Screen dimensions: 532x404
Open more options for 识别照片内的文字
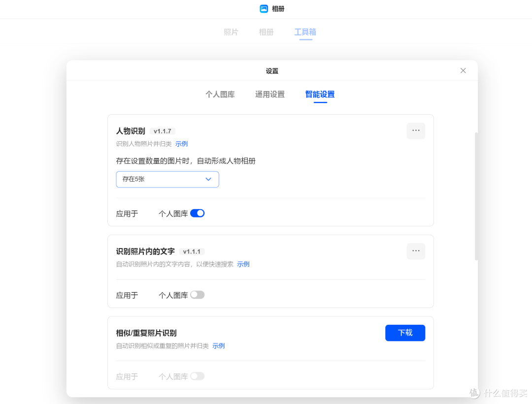click(416, 251)
